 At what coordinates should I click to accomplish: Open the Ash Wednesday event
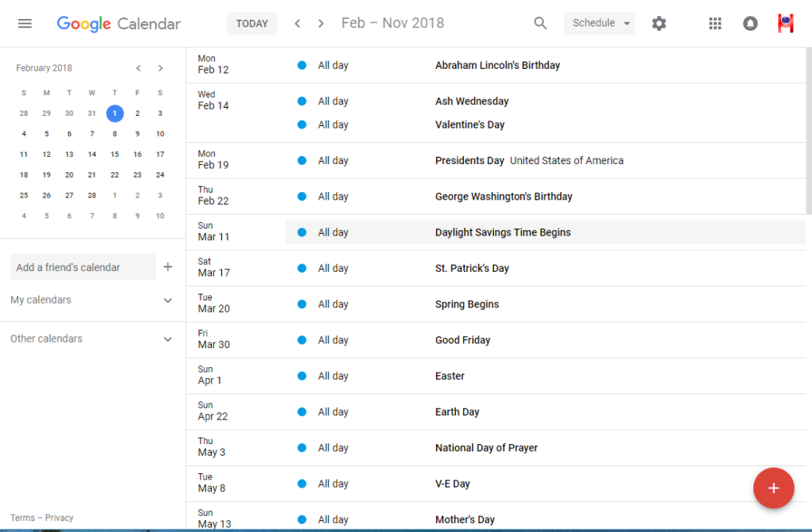(472, 101)
